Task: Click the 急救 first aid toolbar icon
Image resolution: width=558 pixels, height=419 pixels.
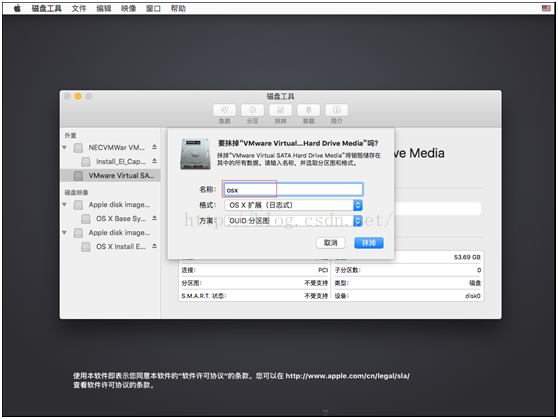Action: 224,110
